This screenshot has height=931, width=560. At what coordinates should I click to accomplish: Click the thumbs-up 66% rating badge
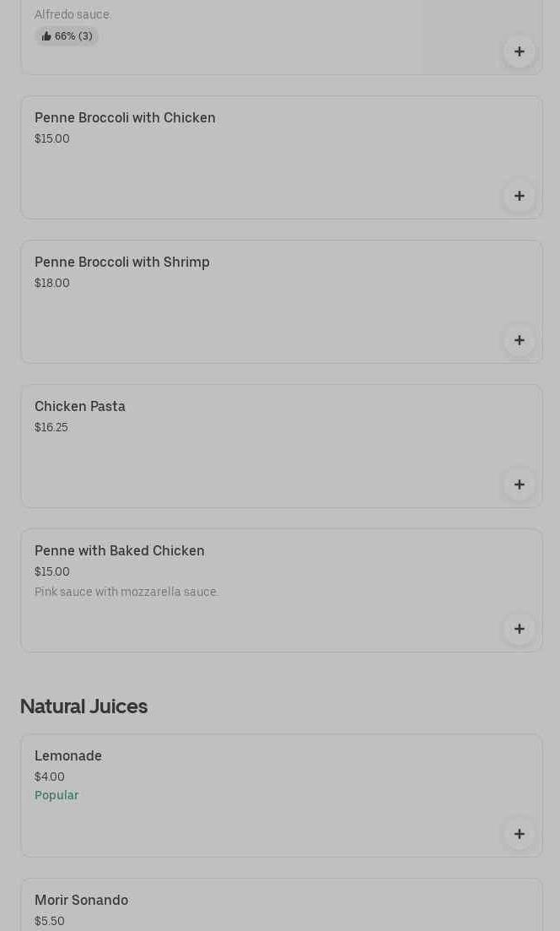coord(67,36)
